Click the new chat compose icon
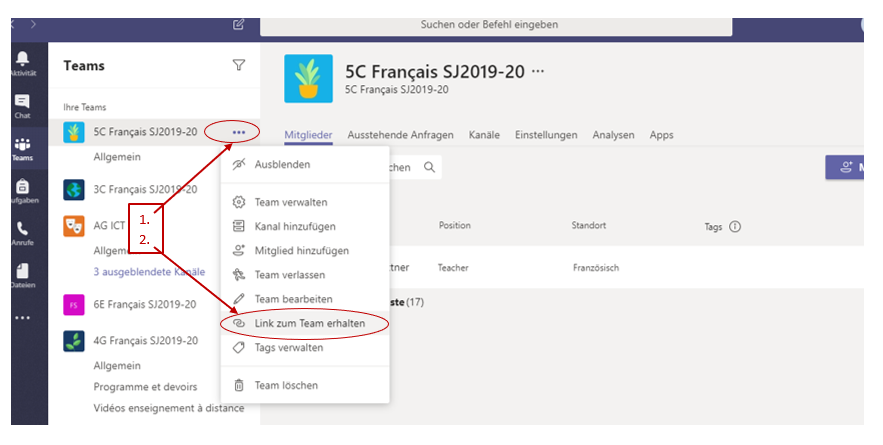This screenshot has width=883, height=445. pos(238,24)
